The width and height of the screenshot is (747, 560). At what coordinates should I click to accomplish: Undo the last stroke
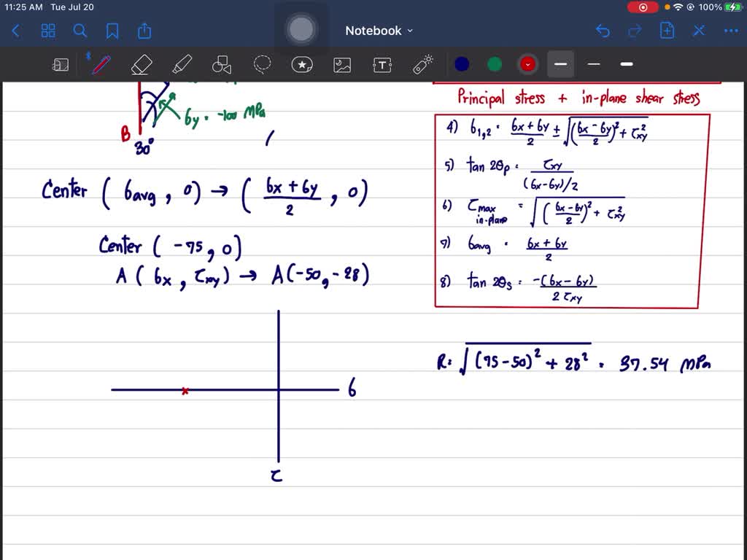tap(603, 31)
